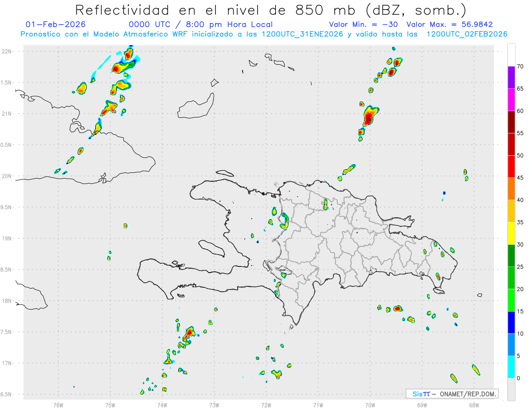The image size is (532, 411).
Task: Click the red storm cell near 17.5N 73.5W
Action: pyautogui.click(x=189, y=332)
